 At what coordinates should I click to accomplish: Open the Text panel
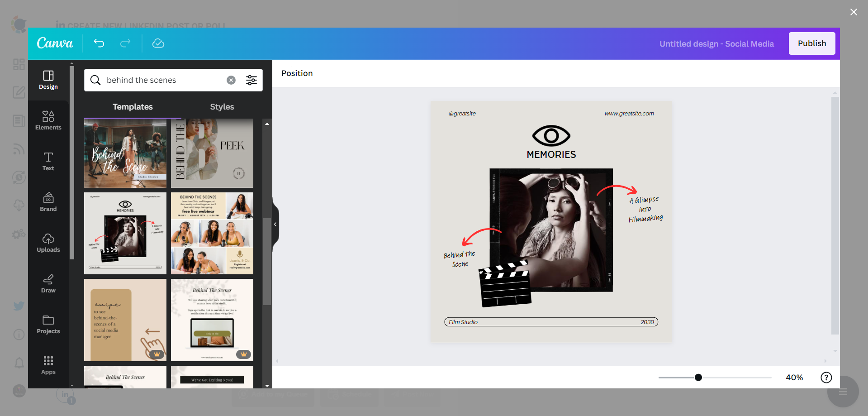click(48, 162)
